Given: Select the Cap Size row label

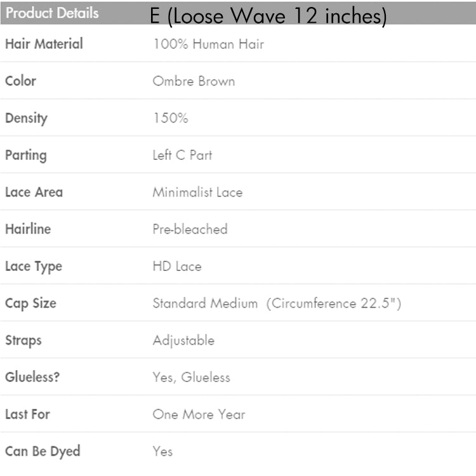Looking at the screenshot, I should pos(30,303).
